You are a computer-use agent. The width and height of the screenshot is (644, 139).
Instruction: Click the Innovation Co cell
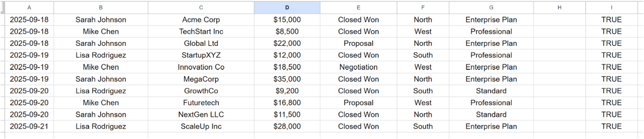pyautogui.click(x=201, y=67)
